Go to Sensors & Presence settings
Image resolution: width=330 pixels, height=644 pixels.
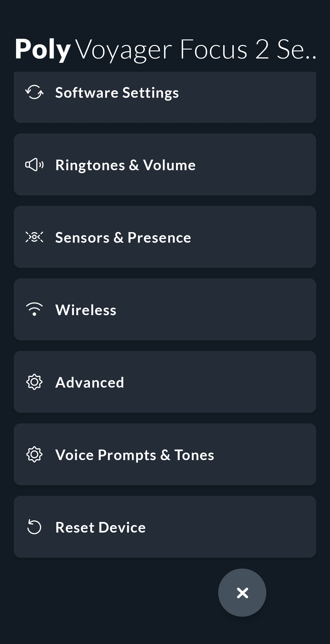tap(123, 238)
